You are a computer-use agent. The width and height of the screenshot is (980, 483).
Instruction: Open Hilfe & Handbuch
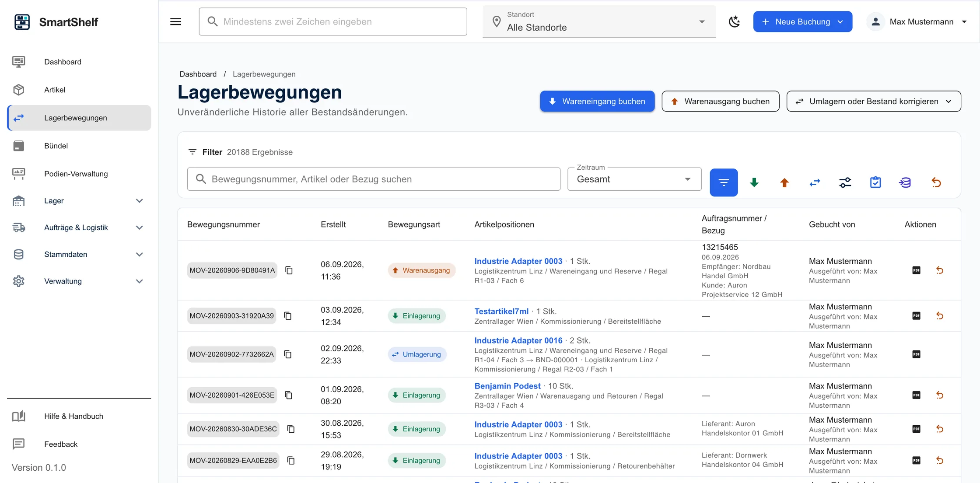coord(79,416)
